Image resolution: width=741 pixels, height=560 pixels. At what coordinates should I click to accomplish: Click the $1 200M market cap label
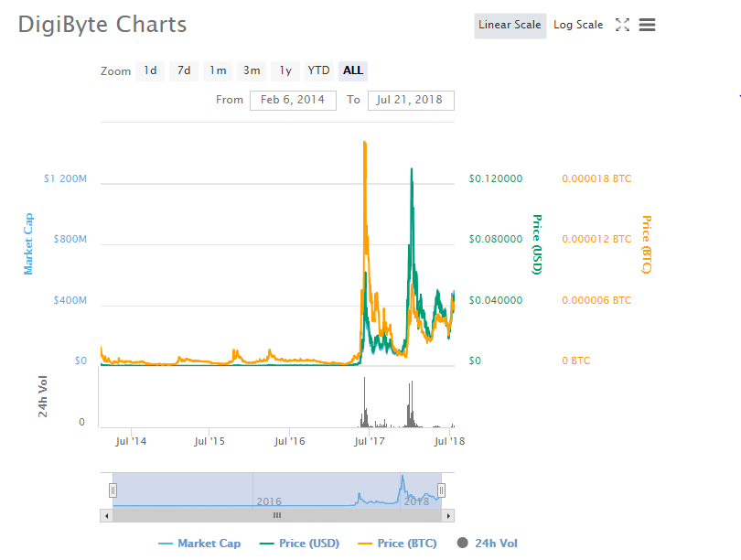65,178
